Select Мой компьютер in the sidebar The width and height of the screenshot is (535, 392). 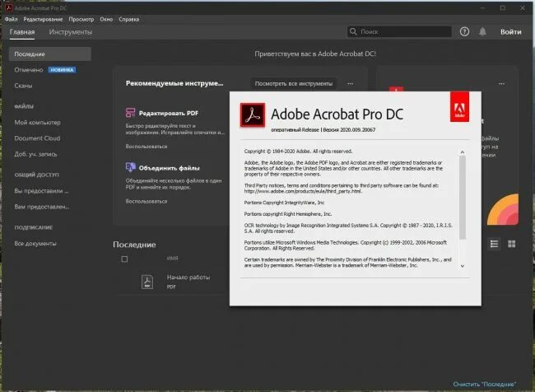(37, 122)
